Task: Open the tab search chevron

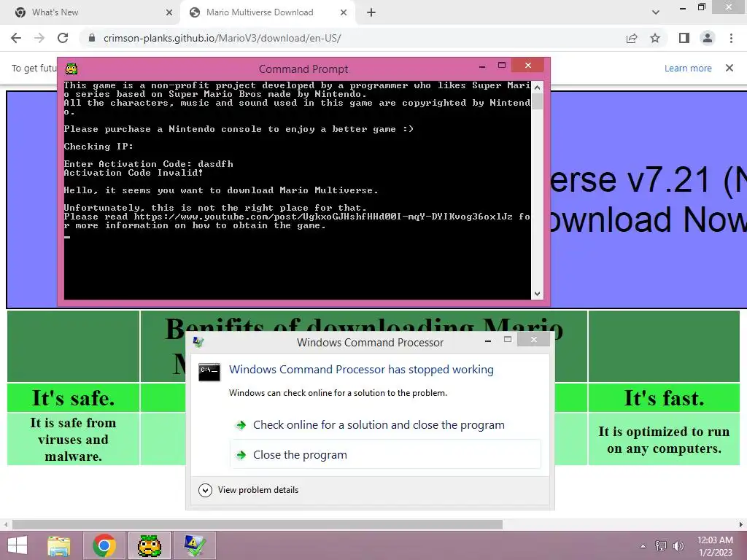Action: click(656, 12)
